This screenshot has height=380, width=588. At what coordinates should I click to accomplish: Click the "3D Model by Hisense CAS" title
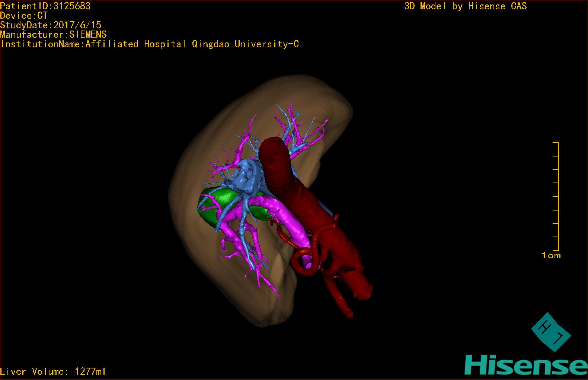(465, 6)
